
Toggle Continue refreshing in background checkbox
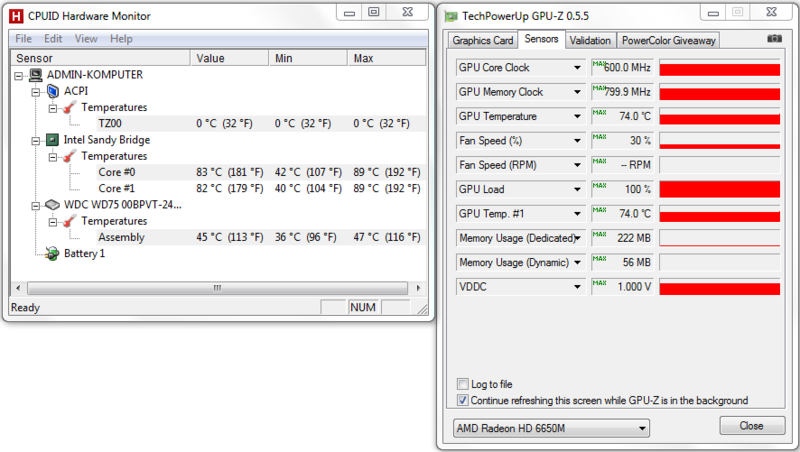(x=462, y=400)
